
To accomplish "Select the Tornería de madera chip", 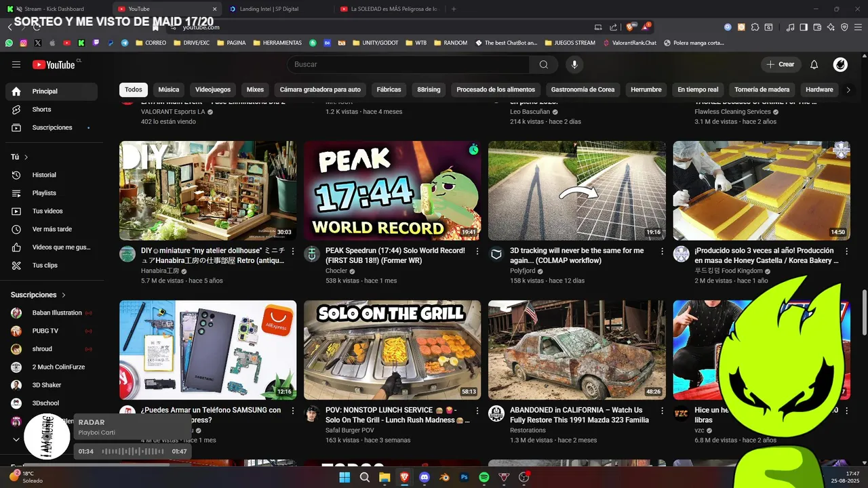I will [762, 89].
